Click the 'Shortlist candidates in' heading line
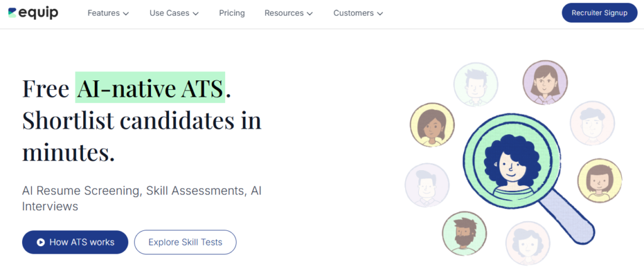 [x=142, y=121]
